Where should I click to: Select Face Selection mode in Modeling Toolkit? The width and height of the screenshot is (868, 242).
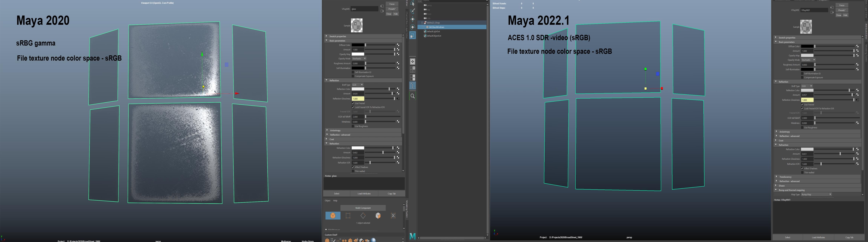[x=378, y=215]
